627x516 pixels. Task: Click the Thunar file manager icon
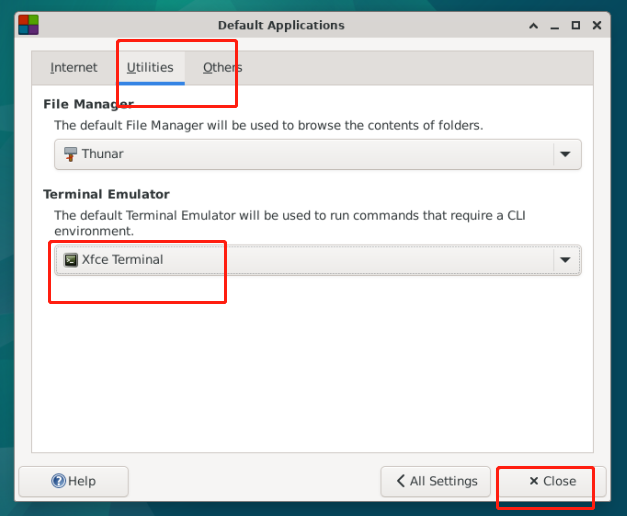[70, 155]
